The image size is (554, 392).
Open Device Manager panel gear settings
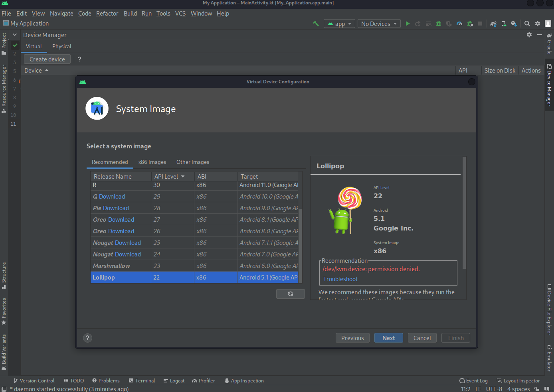tap(529, 35)
